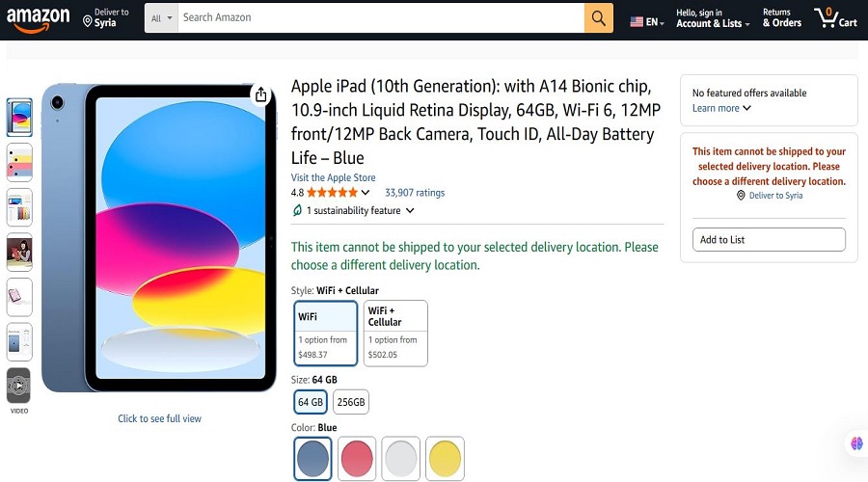Screen dimensions: 868x482
Task: Click the Add to List button
Action: coord(769,240)
